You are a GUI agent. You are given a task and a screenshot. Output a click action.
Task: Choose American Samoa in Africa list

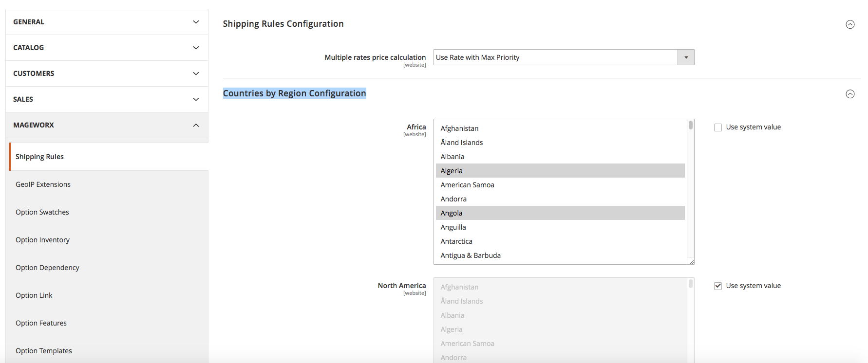click(x=467, y=185)
